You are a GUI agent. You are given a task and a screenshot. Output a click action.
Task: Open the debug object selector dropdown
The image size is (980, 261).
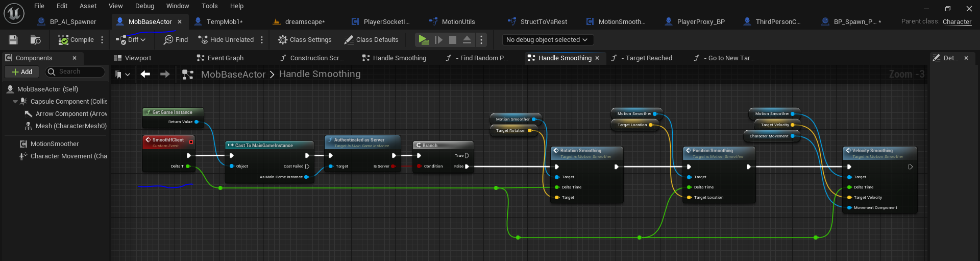(x=547, y=40)
